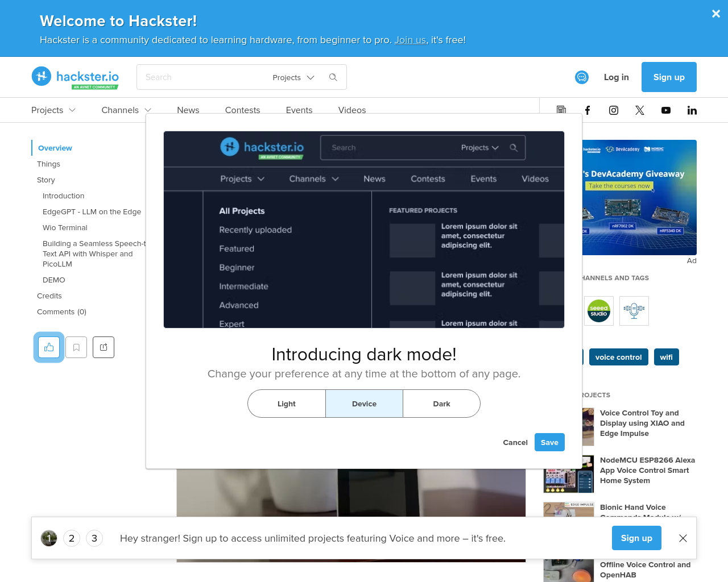Click the share project icon
This screenshot has height=582, width=728.
[104, 347]
